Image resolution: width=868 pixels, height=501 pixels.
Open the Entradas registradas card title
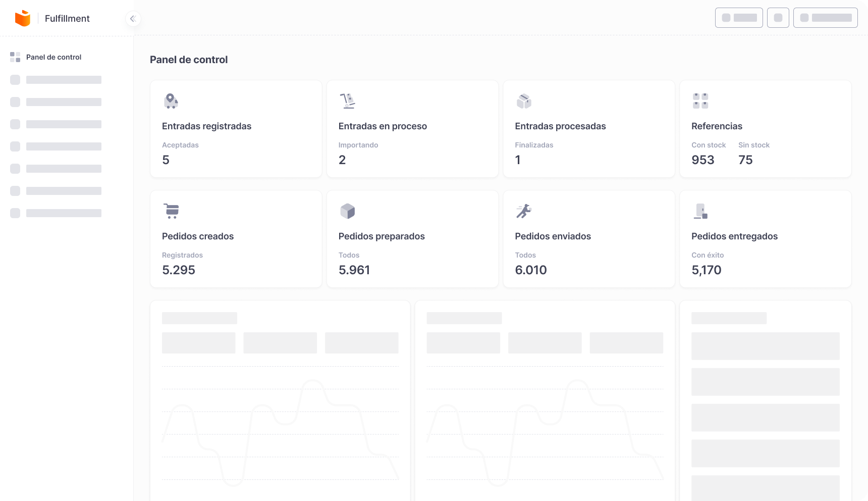[x=206, y=126]
